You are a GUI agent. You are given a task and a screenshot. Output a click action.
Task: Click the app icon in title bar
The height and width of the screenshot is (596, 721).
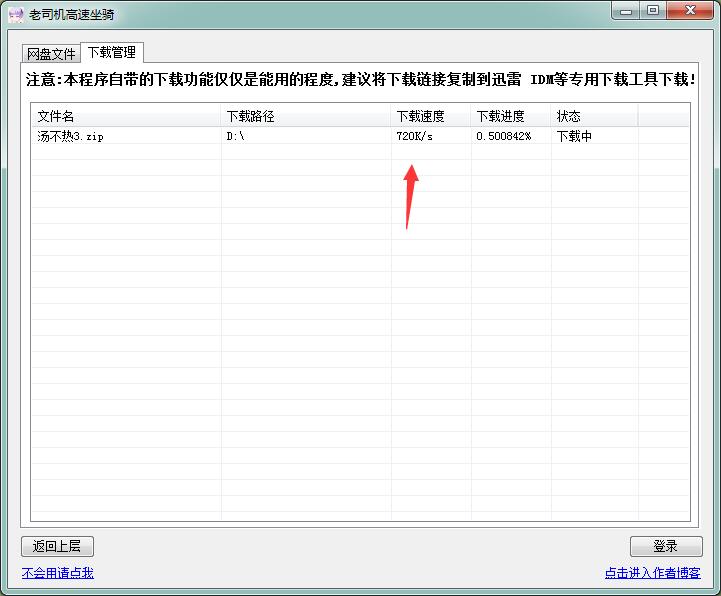tap(15, 13)
